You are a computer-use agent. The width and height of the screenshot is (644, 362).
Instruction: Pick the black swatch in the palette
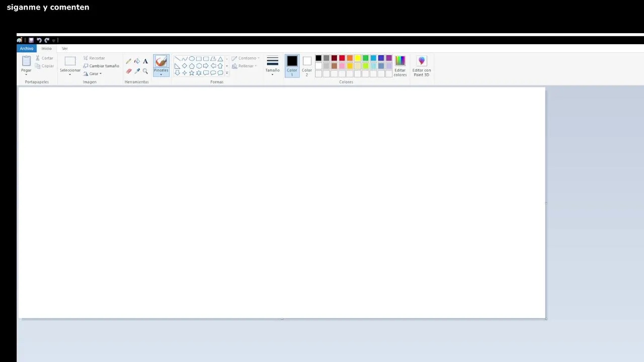[x=318, y=58]
